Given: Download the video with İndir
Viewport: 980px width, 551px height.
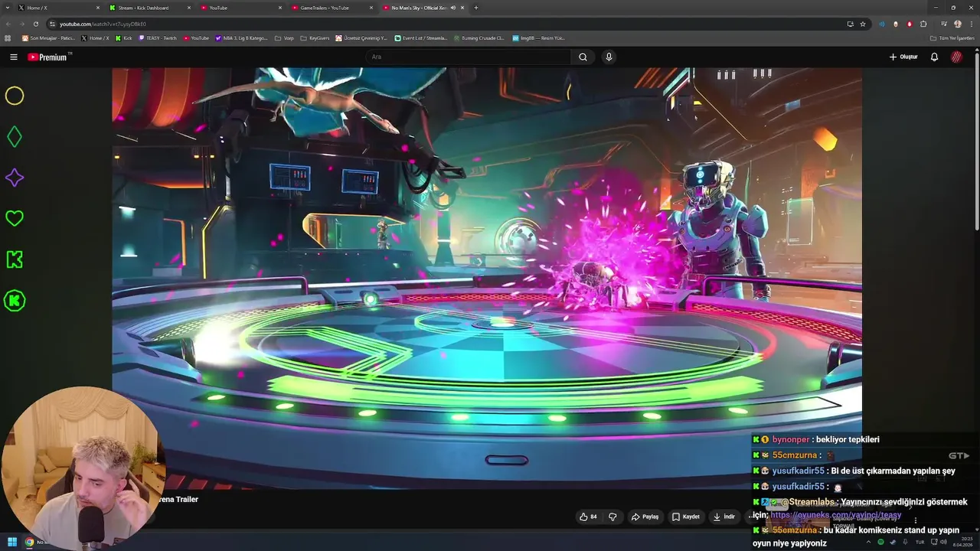Looking at the screenshot, I should pyautogui.click(x=724, y=517).
